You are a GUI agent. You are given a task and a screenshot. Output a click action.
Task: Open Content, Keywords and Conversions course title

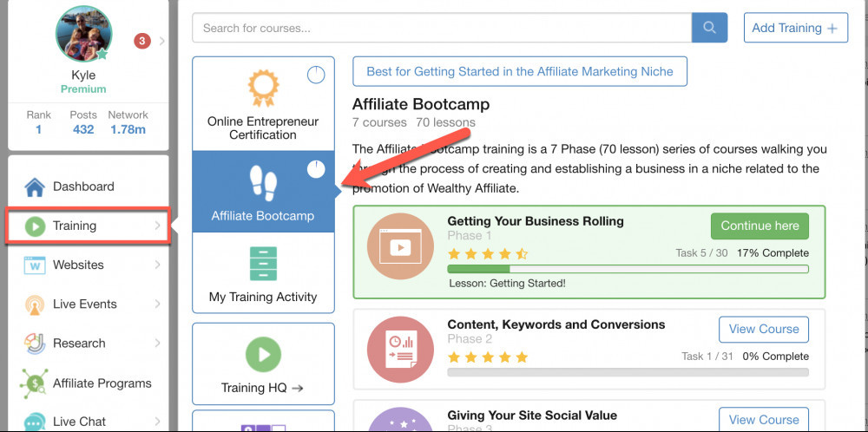point(556,324)
